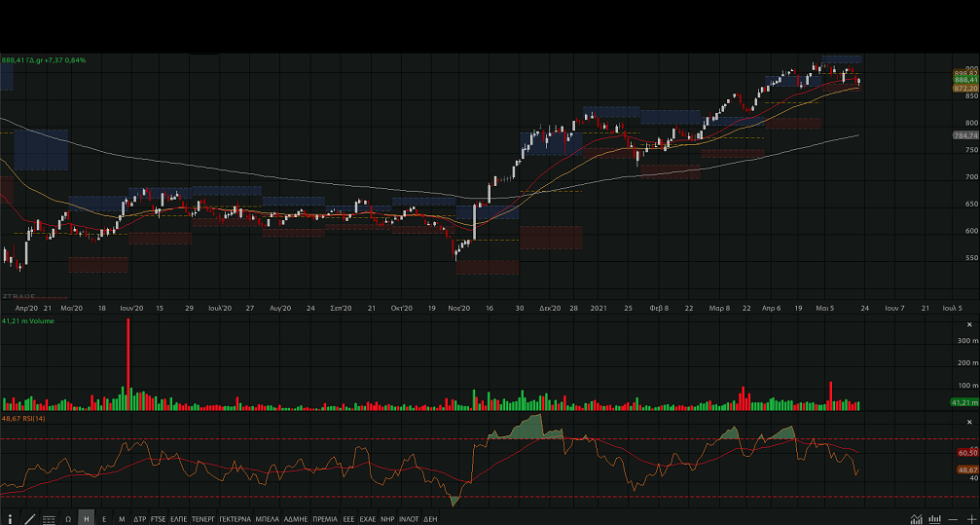Image resolution: width=980 pixels, height=525 pixels.
Task: Select the Η daily timeframe button
Action: (87, 519)
